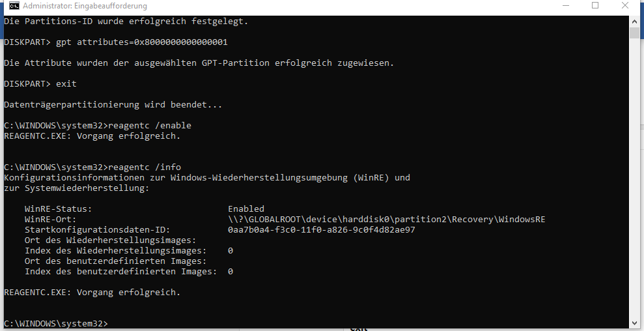Maximize the Eingabeaufforderung window
Image resolution: width=644 pixels, height=331 pixels.
[595, 6]
